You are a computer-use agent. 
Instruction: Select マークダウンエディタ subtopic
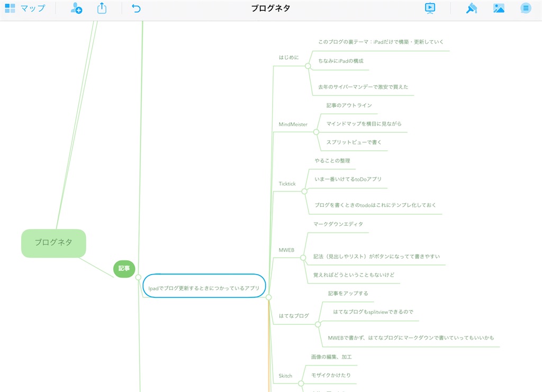(338, 224)
